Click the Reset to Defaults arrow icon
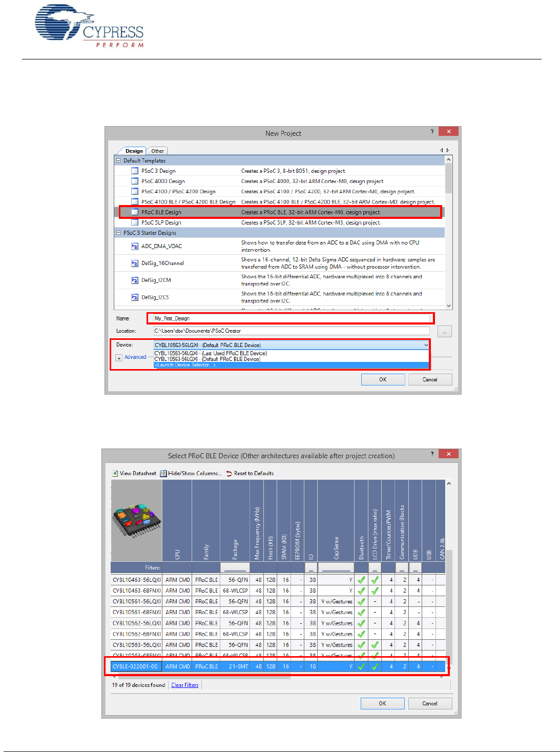Screen dimensions: 560x752 click(x=229, y=473)
